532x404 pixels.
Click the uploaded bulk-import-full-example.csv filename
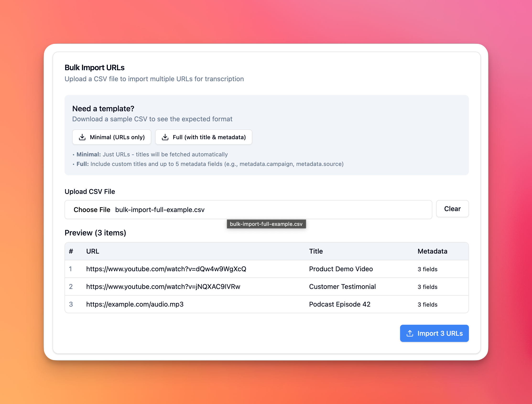click(160, 210)
